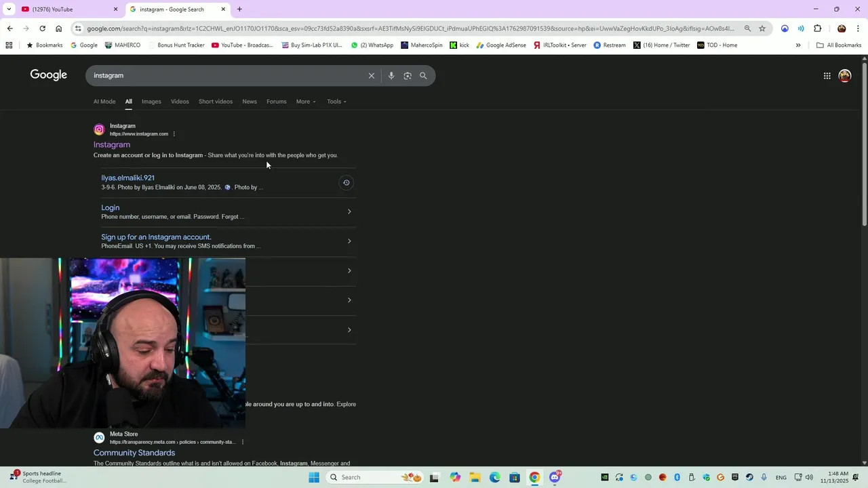
Task: Bookmark this page with the star
Action: [x=762, y=28]
